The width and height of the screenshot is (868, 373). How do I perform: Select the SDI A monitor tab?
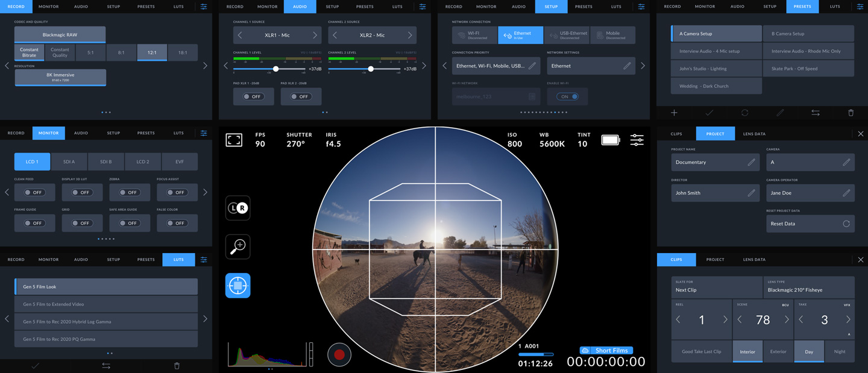pos(69,161)
